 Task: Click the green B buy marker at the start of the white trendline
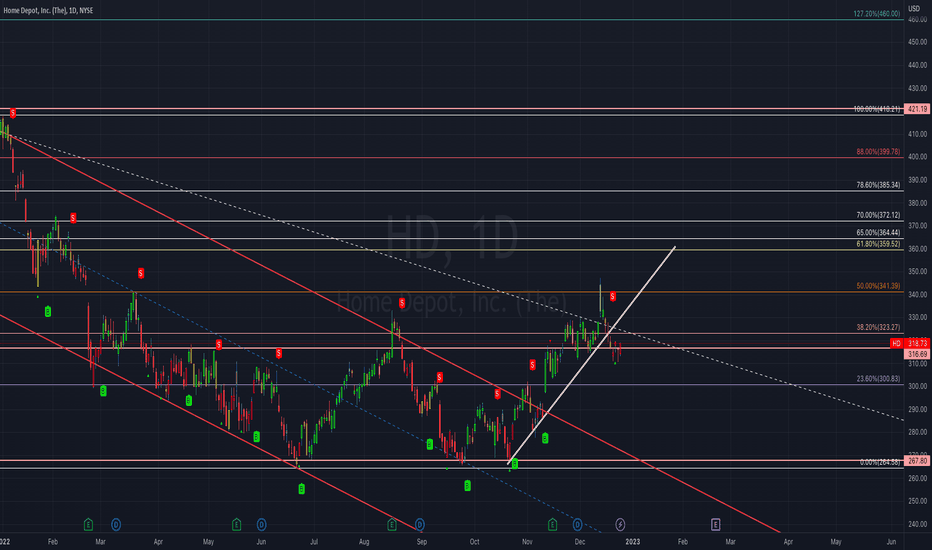(515, 464)
